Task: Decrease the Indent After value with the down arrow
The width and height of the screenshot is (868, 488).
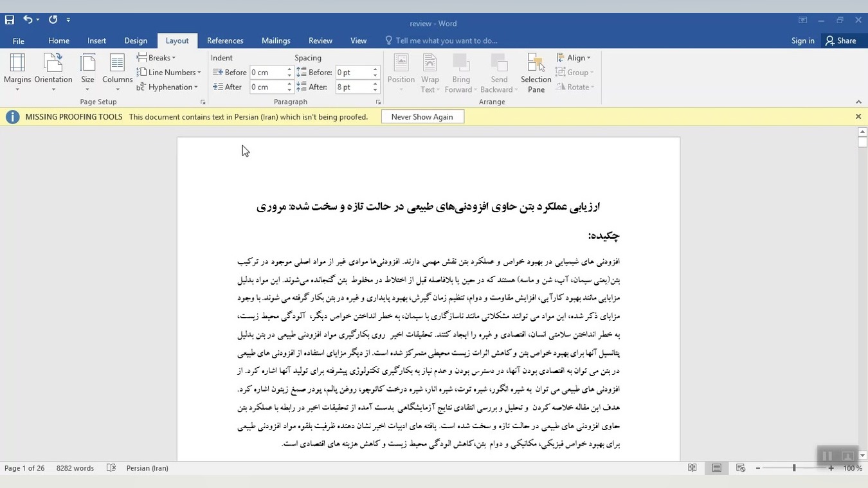Action: (289, 91)
